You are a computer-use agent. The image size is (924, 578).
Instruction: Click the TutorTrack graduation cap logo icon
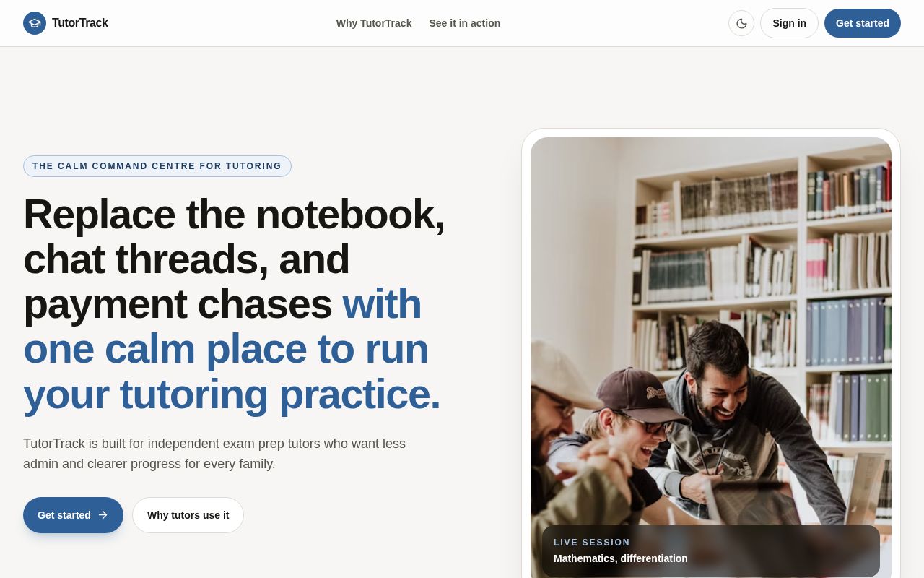pos(35,23)
